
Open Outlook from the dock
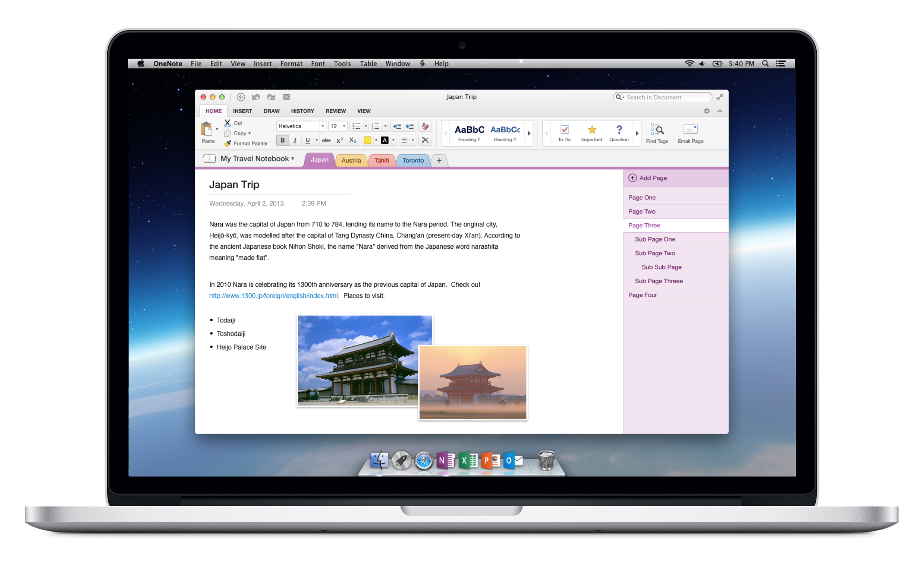[513, 460]
